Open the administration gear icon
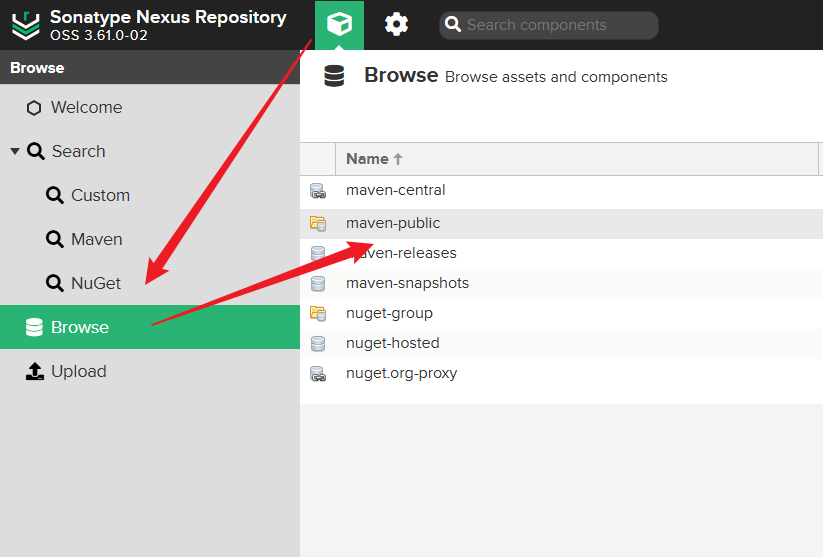823x557 pixels. click(397, 24)
